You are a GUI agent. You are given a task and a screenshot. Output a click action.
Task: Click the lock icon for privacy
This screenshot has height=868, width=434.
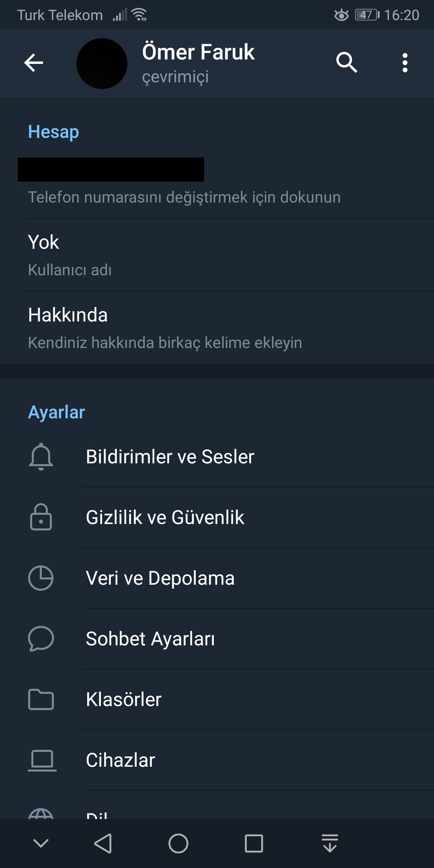pyautogui.click(x=41, y=517)
